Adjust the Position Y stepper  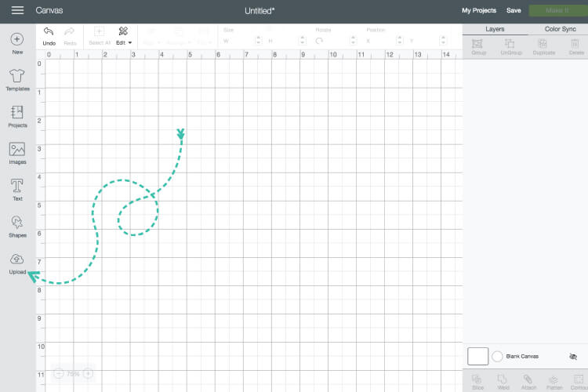(443, 41)
